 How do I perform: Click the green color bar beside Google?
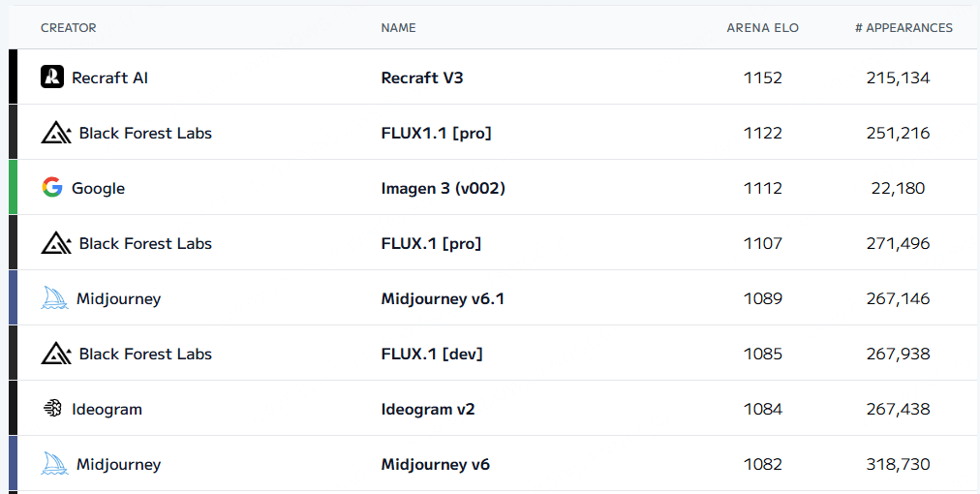coord(14,187)
